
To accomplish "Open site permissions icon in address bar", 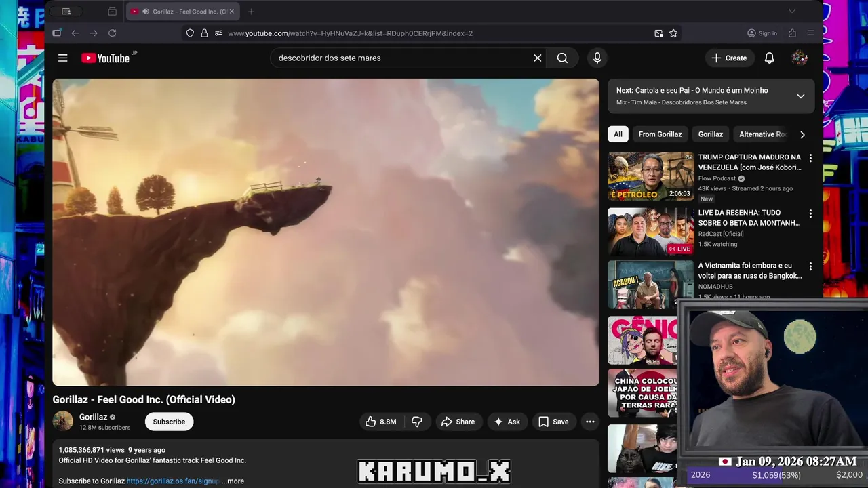I will (x=218, y=33).
